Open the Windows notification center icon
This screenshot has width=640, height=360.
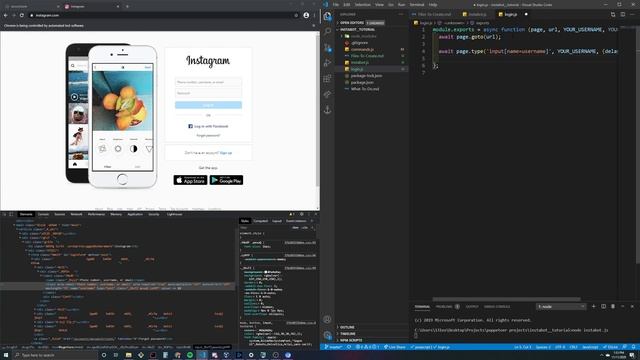point(632,356)
